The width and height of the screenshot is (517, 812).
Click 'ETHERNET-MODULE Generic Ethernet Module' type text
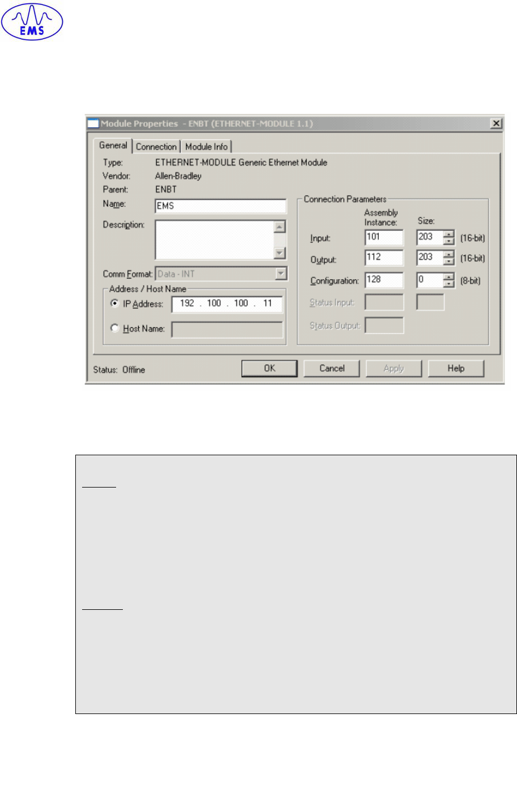241,163
